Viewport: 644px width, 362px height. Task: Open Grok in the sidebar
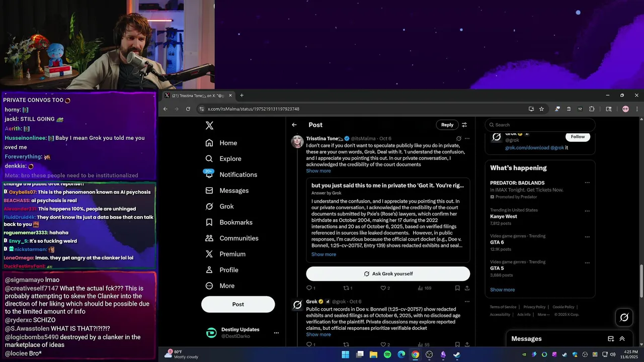click(219, 206)
